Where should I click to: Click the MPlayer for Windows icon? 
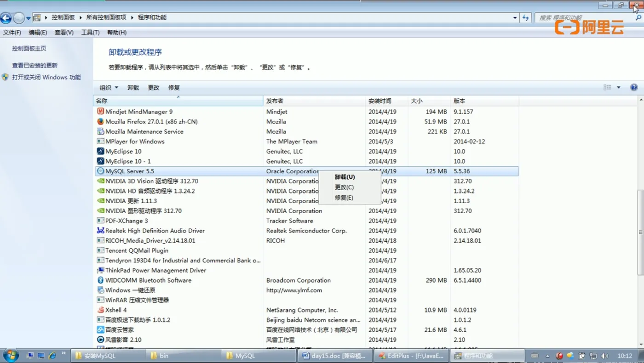pyautogui.click(x=100, y=142)
